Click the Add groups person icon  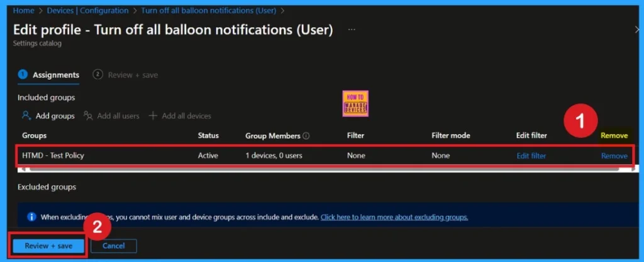click(x=26, y=116)
